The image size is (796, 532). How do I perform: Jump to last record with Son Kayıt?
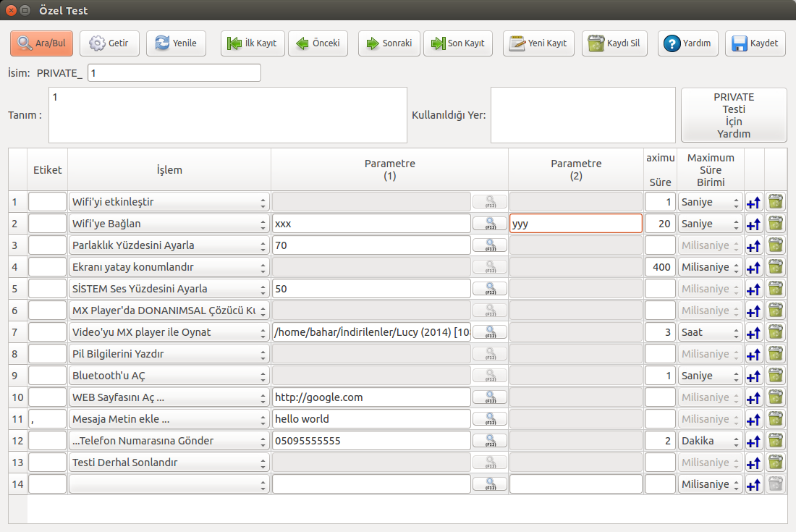click(458, 43)
